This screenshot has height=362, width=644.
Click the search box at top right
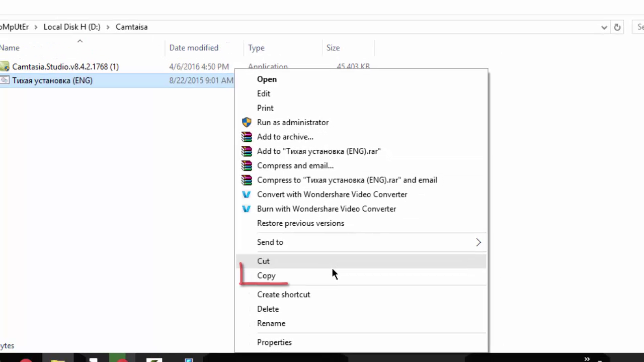point(639,27)
